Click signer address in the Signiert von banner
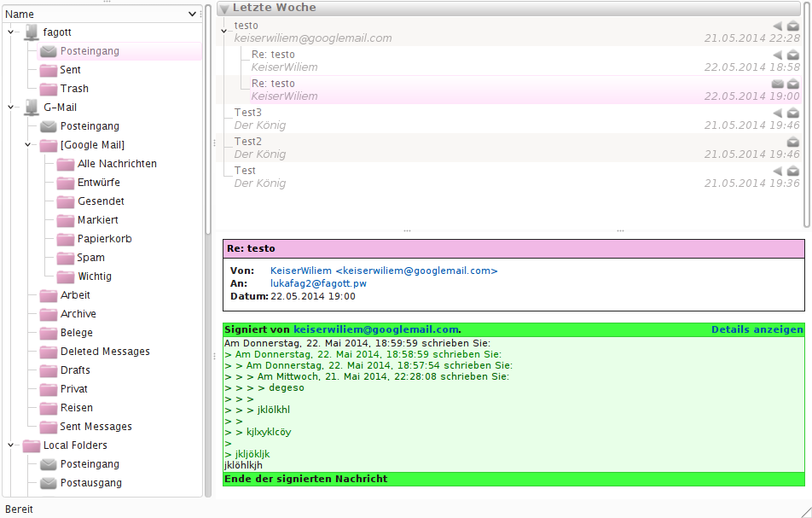 (x=376, y=329)
